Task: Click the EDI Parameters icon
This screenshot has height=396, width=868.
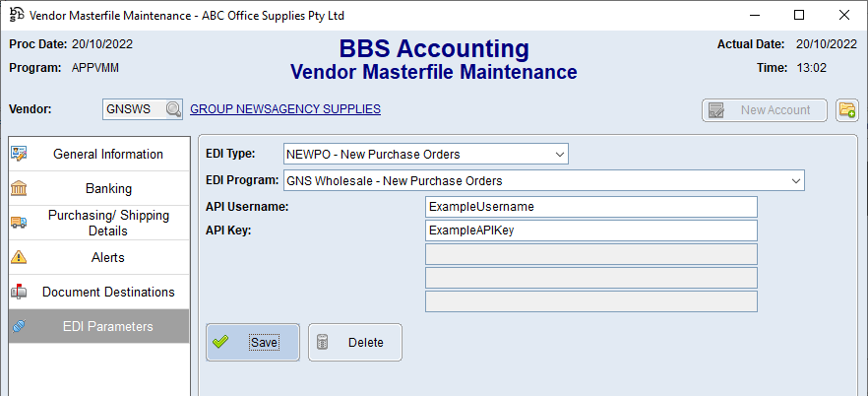Action: tap(19, 326)
